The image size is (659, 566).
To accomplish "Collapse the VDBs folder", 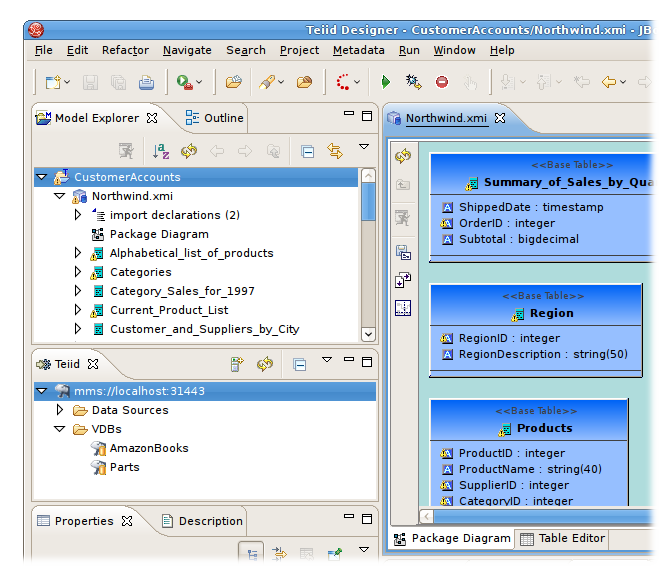I will point(60,429).
